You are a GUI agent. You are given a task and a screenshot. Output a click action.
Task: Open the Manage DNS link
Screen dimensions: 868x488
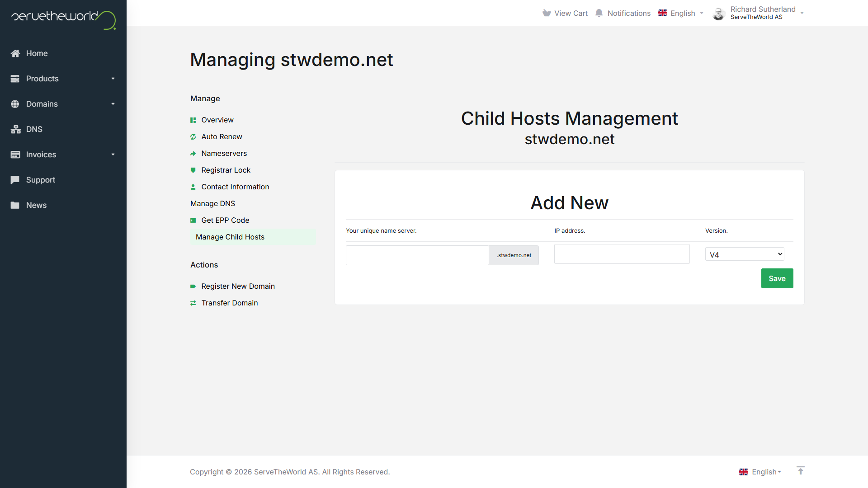pyautogui.click(x=212, y=204)
